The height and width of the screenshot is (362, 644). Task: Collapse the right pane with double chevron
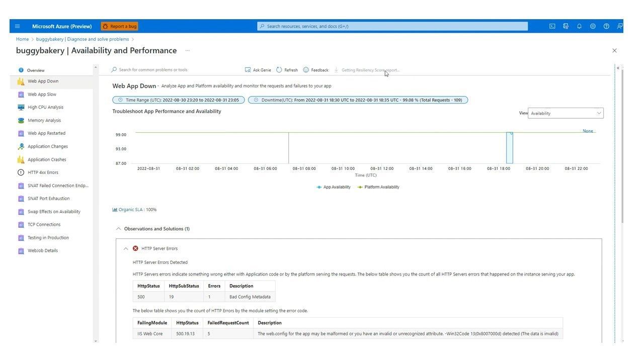(x=618, y=68)
